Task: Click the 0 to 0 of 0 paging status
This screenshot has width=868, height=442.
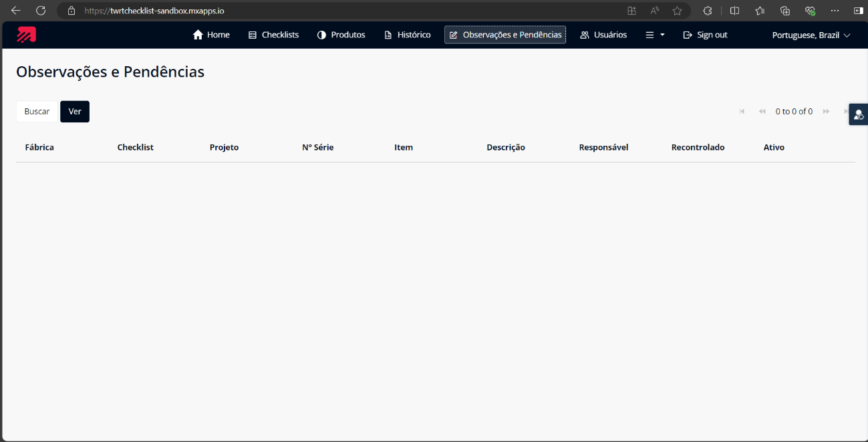Action: tap(794, 112)
